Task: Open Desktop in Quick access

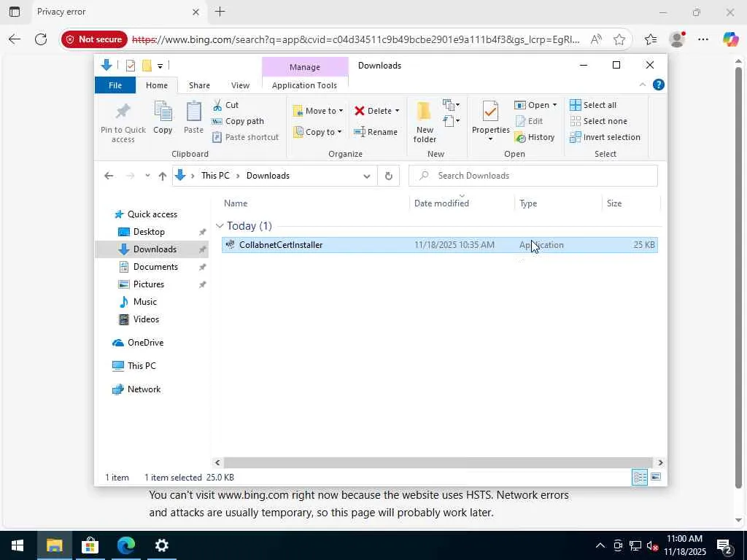Action: [x=149, y=232]
